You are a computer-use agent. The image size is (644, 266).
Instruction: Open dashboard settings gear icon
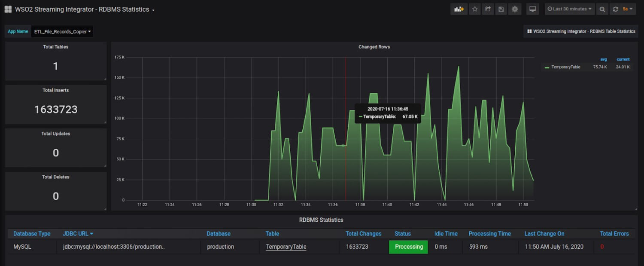515,9
